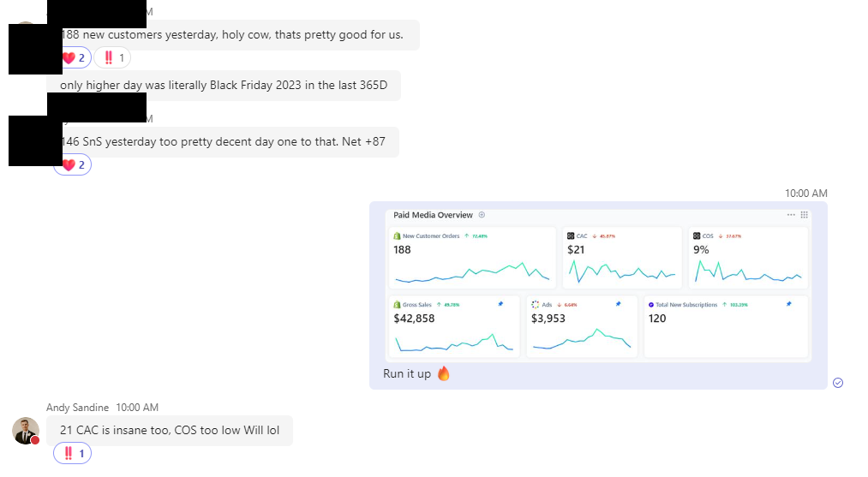Click the 10:00 AM timestamp above the image
The height and width of the screenshot is (477, 868).
(806, 194)
